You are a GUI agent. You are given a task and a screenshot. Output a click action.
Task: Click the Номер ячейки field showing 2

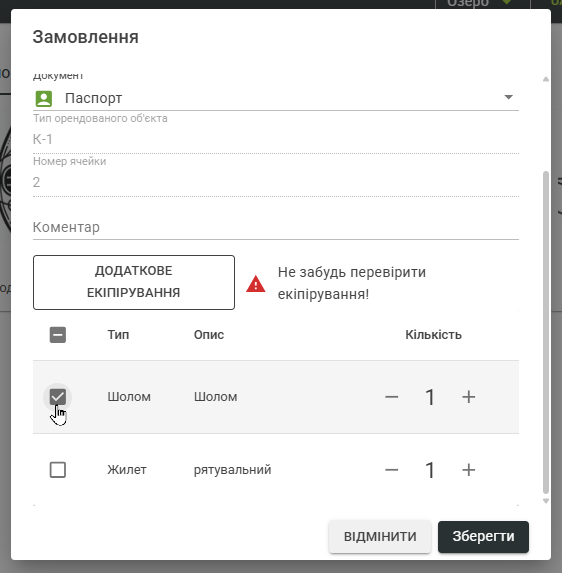coord(276,182)
